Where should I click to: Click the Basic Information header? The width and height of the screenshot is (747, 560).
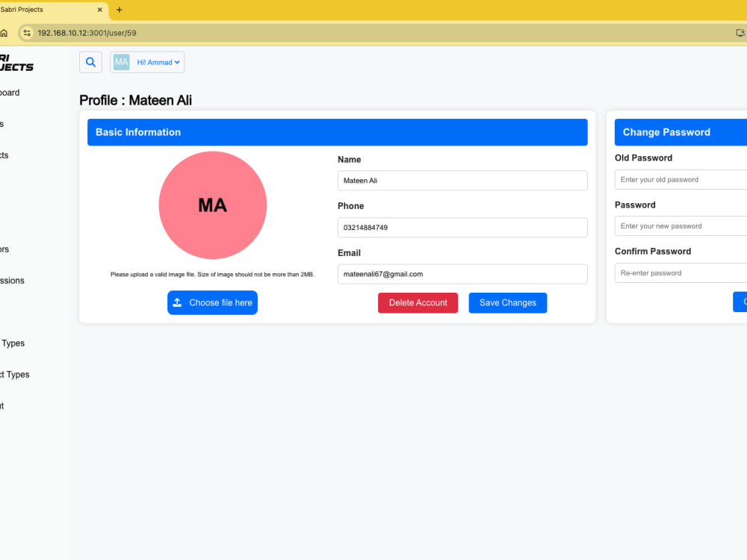click(x=338, y=132)
